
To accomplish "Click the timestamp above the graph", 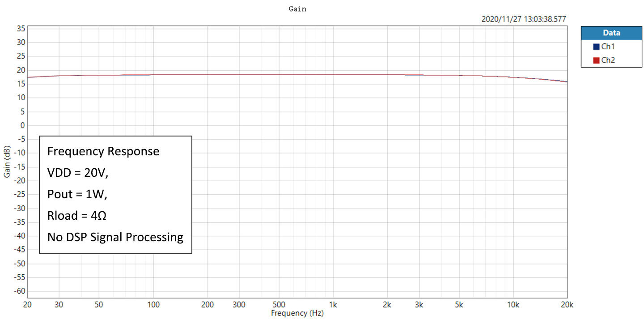I will tap(523, 19).
